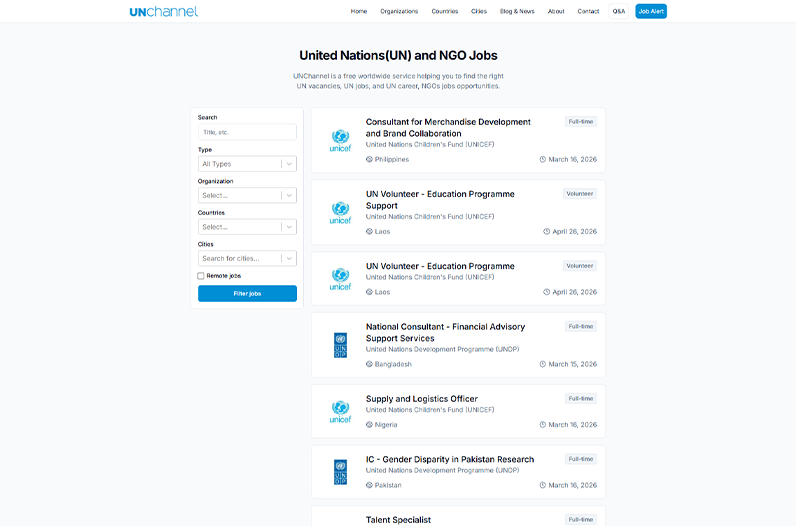The width and height of the screenshot is (796, 526).
Task: Click globe icon next to Pakistan
Action: tap(369, 485)
